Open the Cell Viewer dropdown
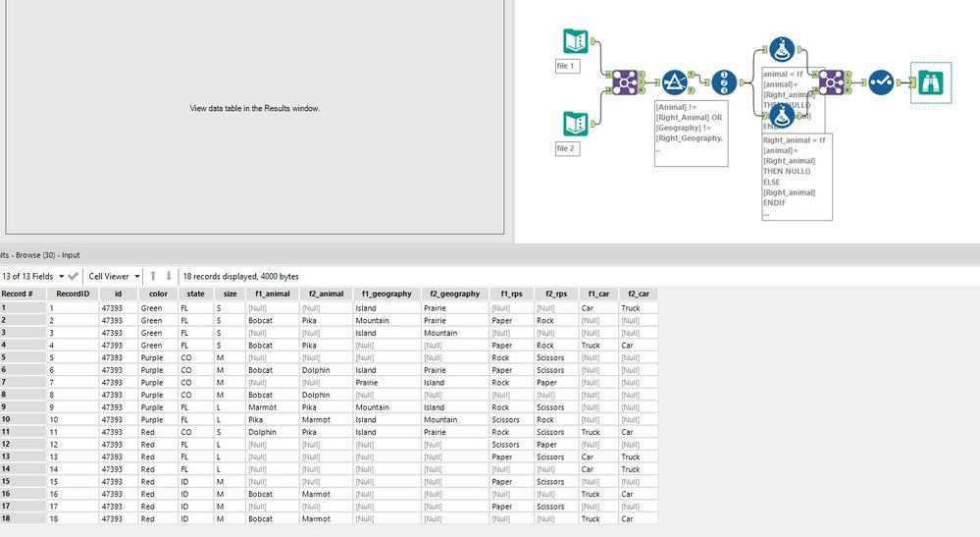Screen dimensions: 980x537 coord(114,276)
